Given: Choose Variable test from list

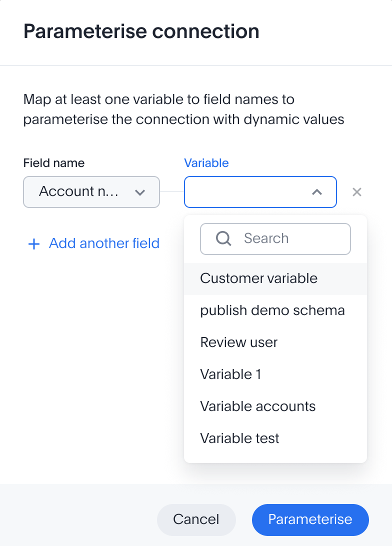Looking at the screenshot, I should [x=275, y=439].
